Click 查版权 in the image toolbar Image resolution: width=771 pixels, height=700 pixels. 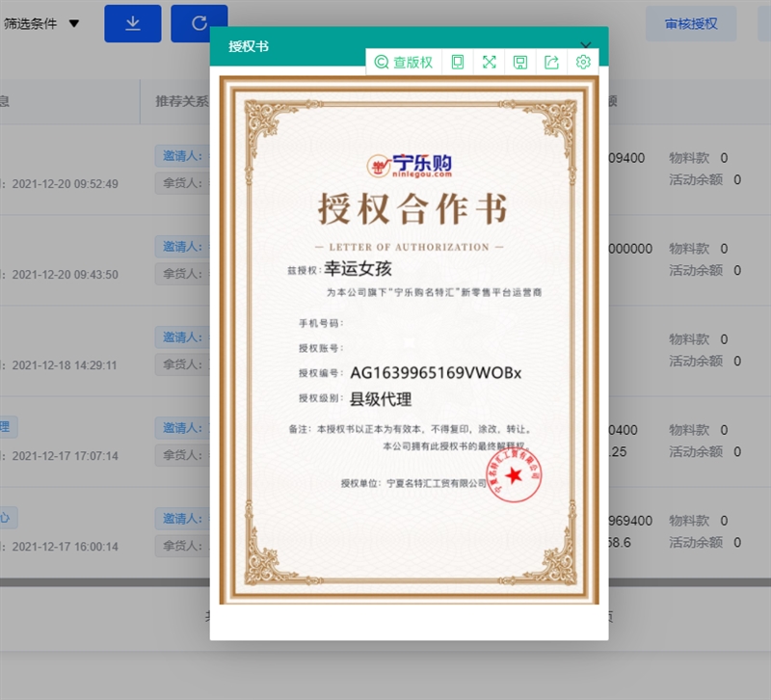(x=404, y=62)
